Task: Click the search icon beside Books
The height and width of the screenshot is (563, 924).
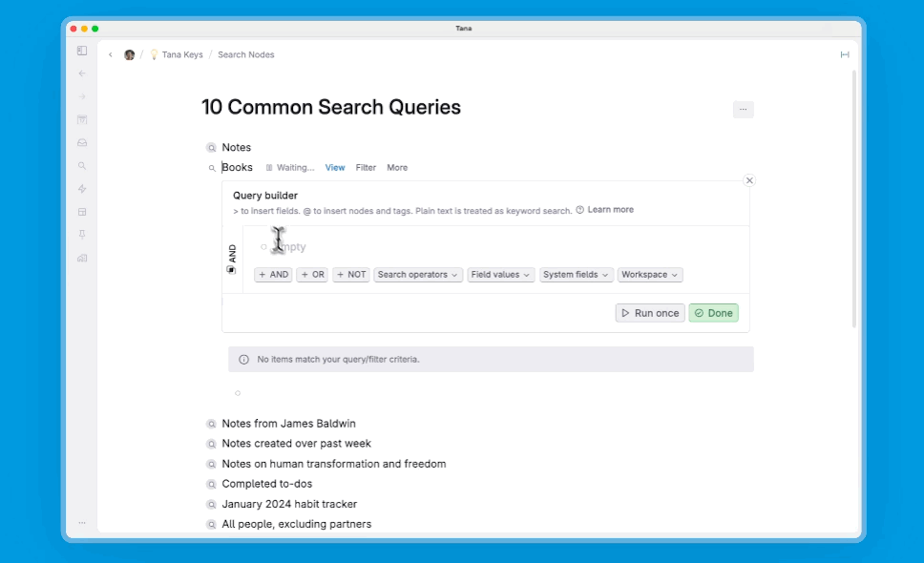Action: click(x=212, y=168)
